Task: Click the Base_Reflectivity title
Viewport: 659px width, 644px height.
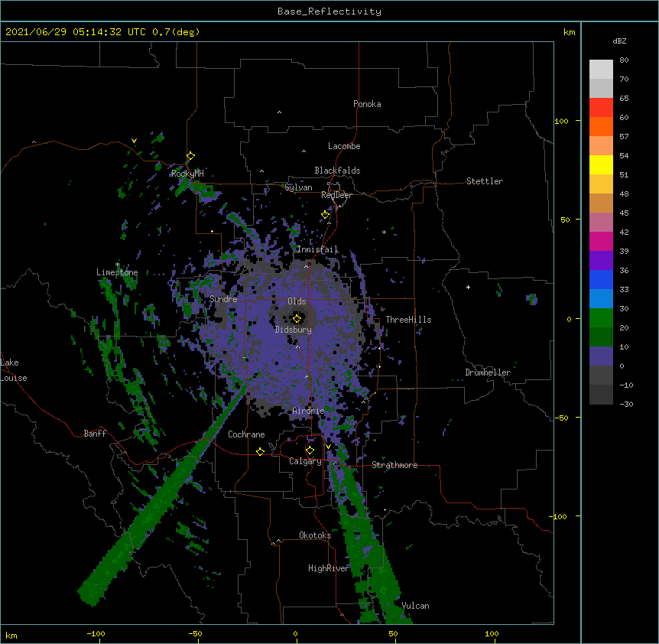Action: [x=329, y=11]
